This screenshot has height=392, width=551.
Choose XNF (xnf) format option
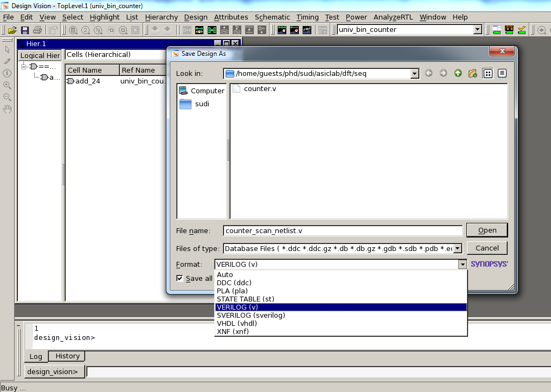tap(341, 331)
